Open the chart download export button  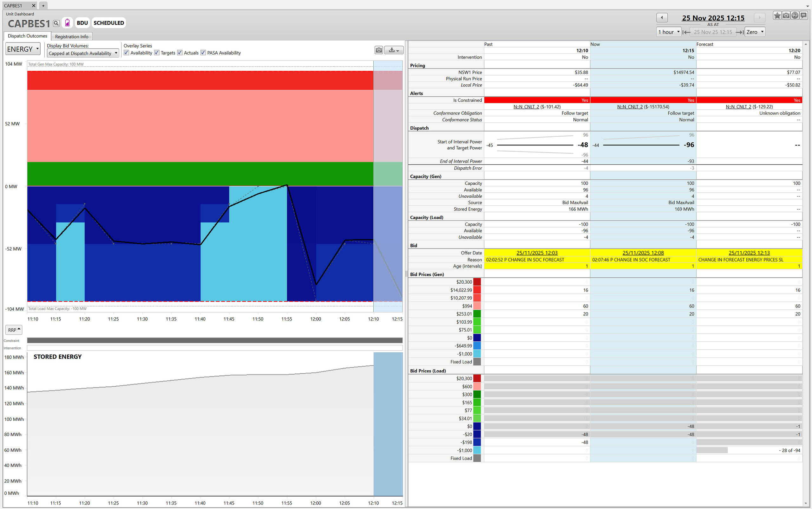pyautogui.click(x=394, y=50)
